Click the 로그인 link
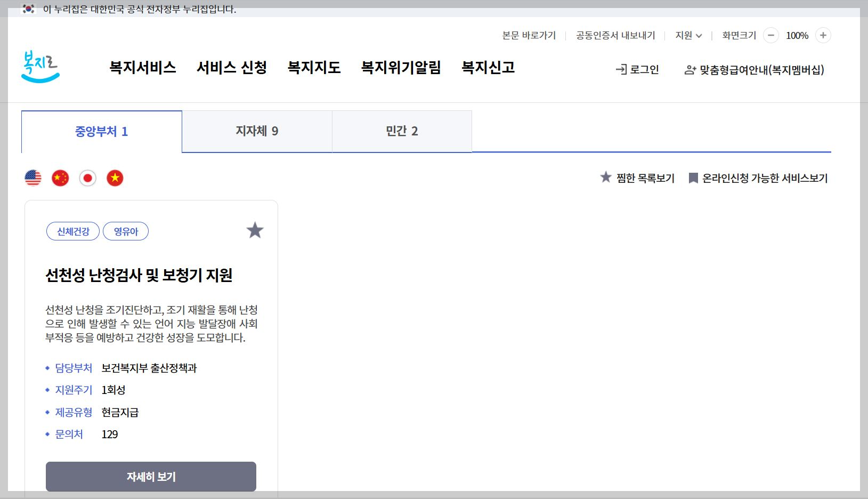 click(x=637, y=70)
